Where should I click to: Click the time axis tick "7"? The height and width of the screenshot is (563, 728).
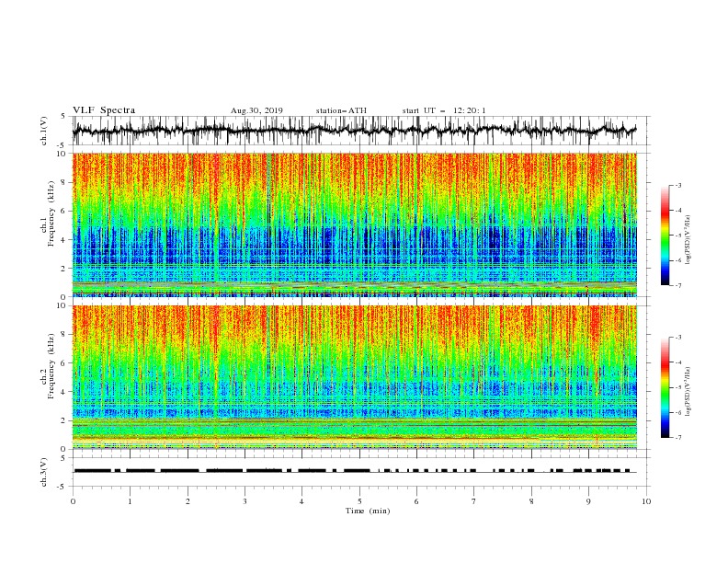click(473, 501)
